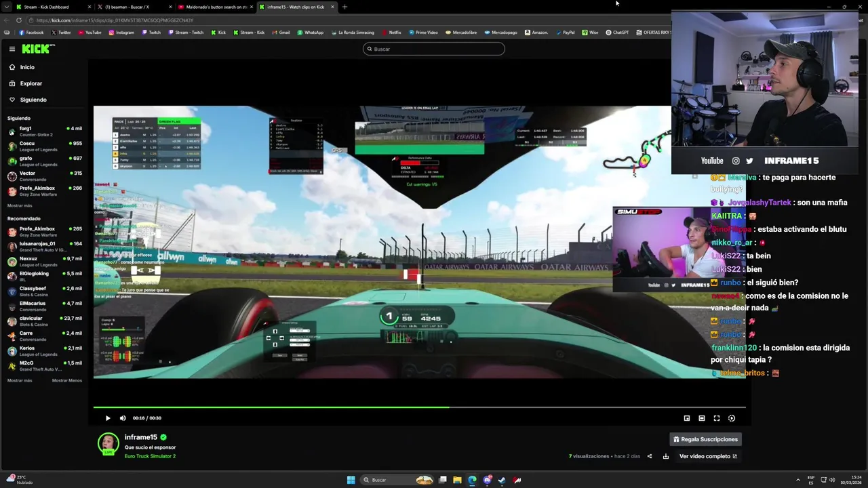Open the Windows Start menu
Image resolution: width=868 pixels, height=488 pixels.
351,480
